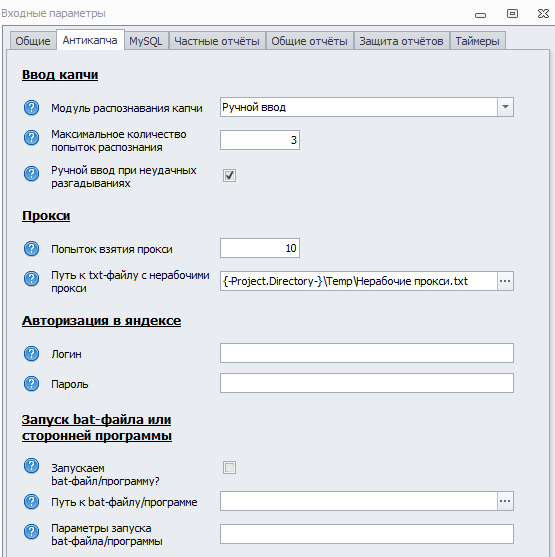This screenshot has height=557, width=555.
Task: Show help for Путь к txt-файлу с нерабочими прокси
Action: pyautogui.click(x=31, y=278)
